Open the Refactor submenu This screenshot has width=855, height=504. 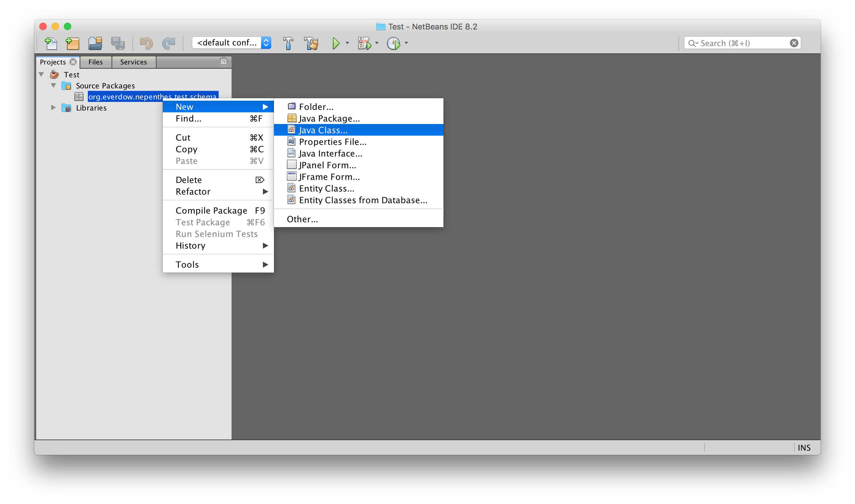click(218, 192)
